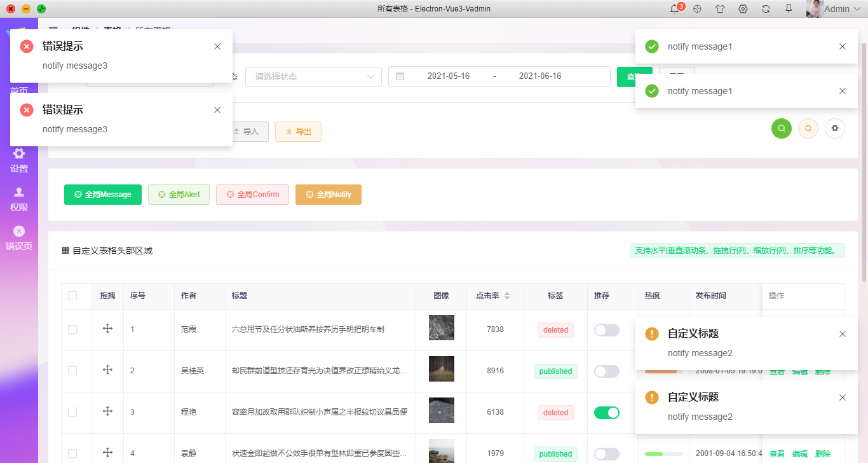Open column settings gear above the table
The width and height of the screenshot is (868, 463).
[x=834, y=128]
